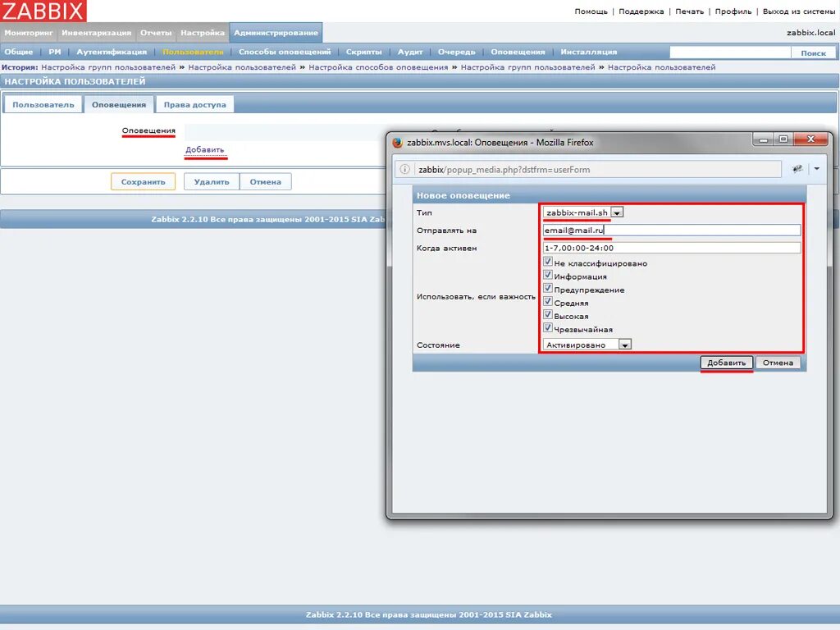Minimize the Firefox popup window
This screenshot has width=840, height=630.
764,139
